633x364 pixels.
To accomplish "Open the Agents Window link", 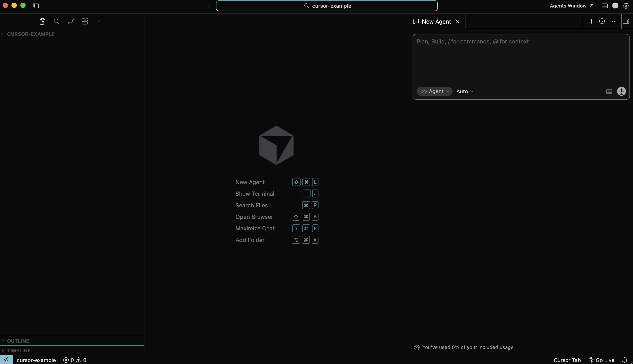I will [x=571, y=6].
